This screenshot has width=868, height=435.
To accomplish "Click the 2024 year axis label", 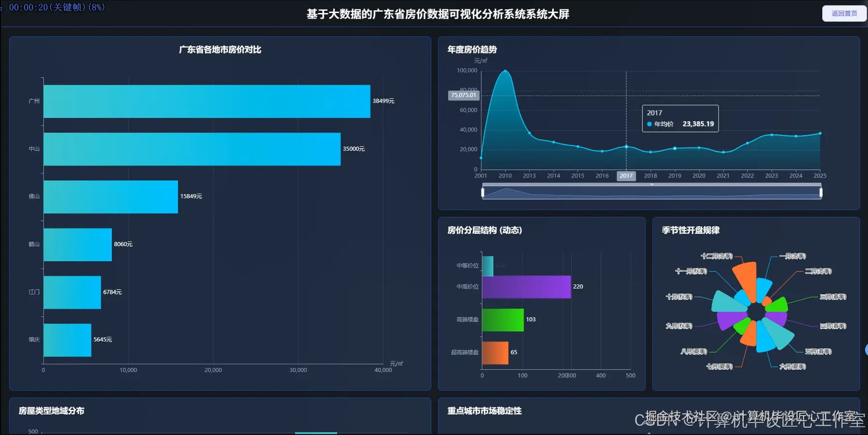I will point(796,176).
